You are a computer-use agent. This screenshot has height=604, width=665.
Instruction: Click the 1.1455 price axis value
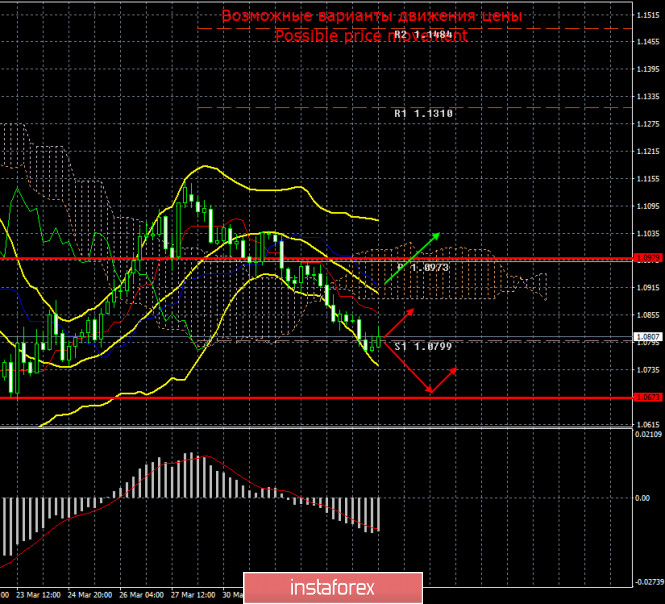tap(648, 42)
